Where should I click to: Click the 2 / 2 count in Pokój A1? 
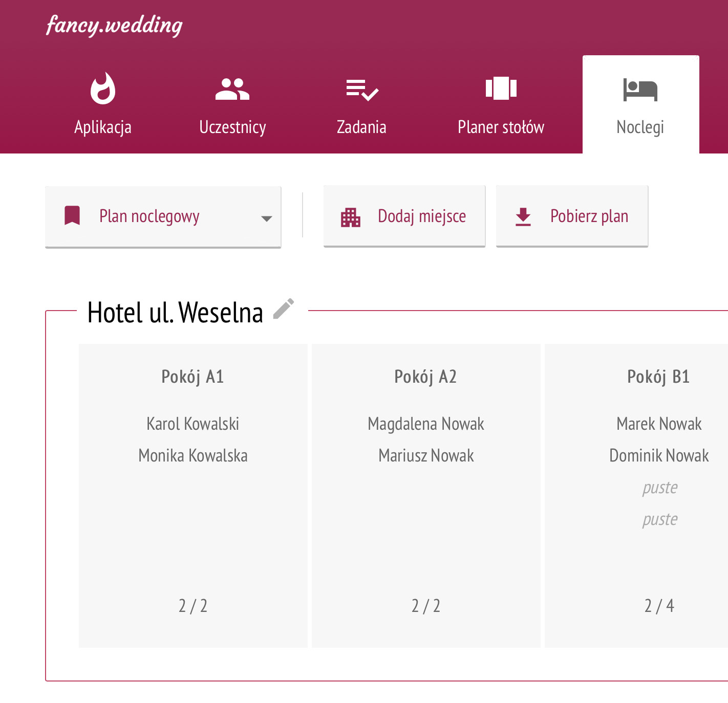tap(193, 606)
